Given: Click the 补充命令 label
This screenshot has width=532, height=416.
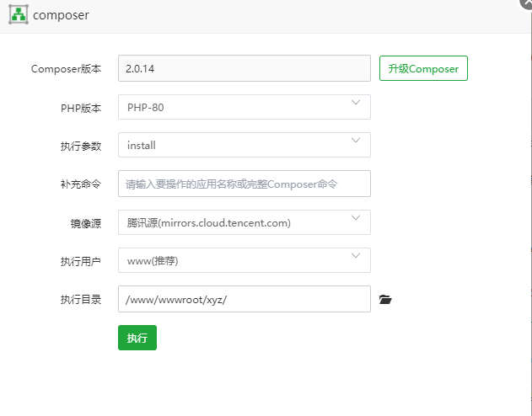Looking at the screenshot, I should pyautogui.click(x=81, y=184).
